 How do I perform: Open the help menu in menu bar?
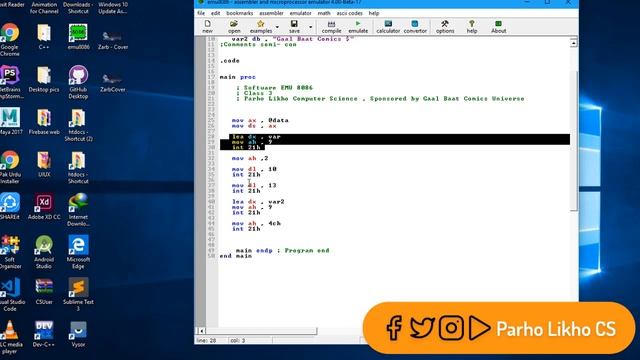tap(374, 13)
